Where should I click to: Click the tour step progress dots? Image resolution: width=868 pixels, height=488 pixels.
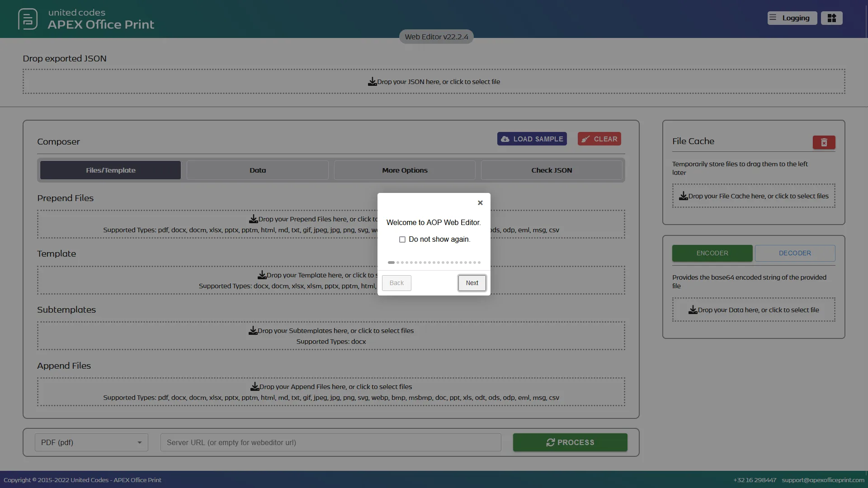tap(434, 263)
